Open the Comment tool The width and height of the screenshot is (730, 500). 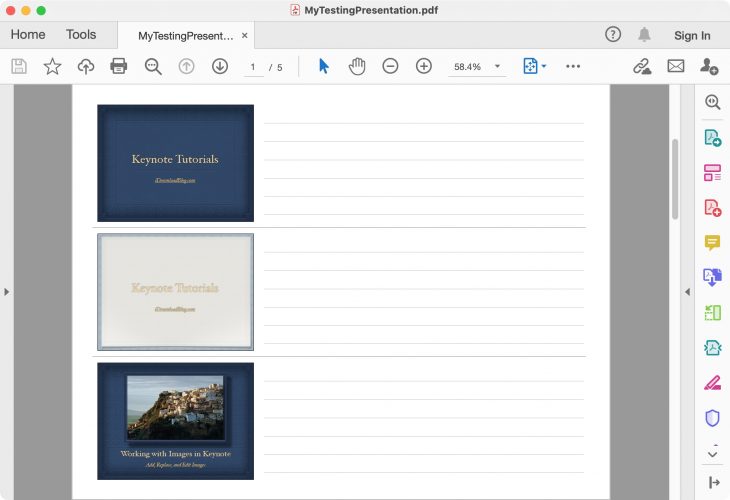(x=712, y=242)
